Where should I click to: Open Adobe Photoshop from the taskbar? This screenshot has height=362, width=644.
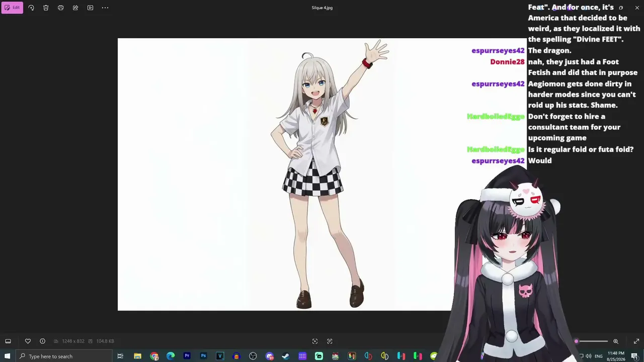coord(203,356)
